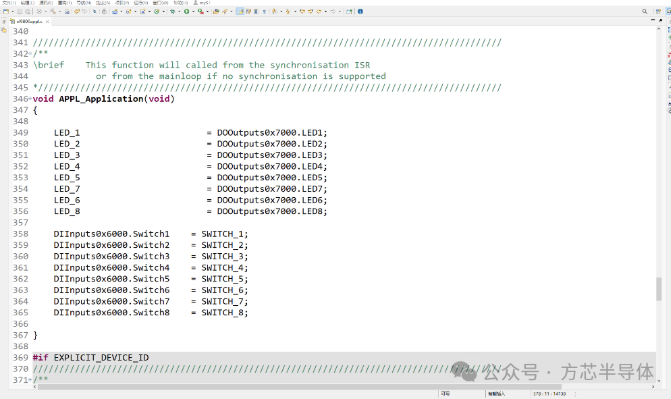Click the vertical scrollbar down arrow
This screenshot has height=399, width=671.
coord(659,381)
